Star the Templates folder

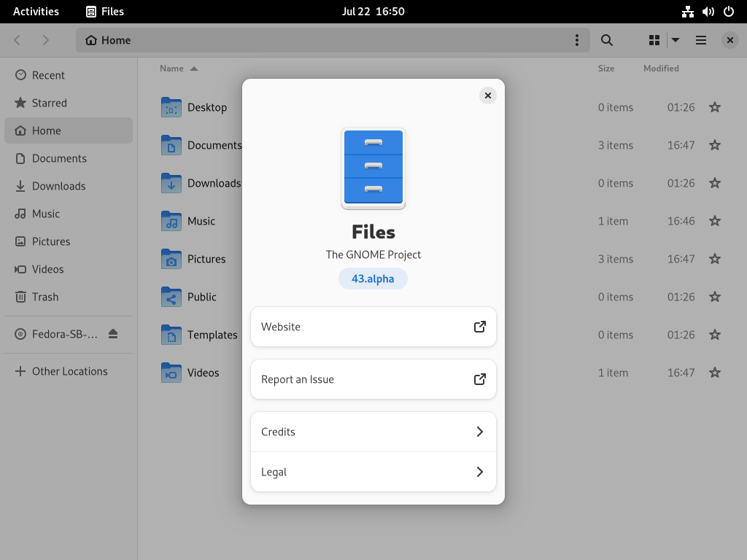[x=715, y=335]
